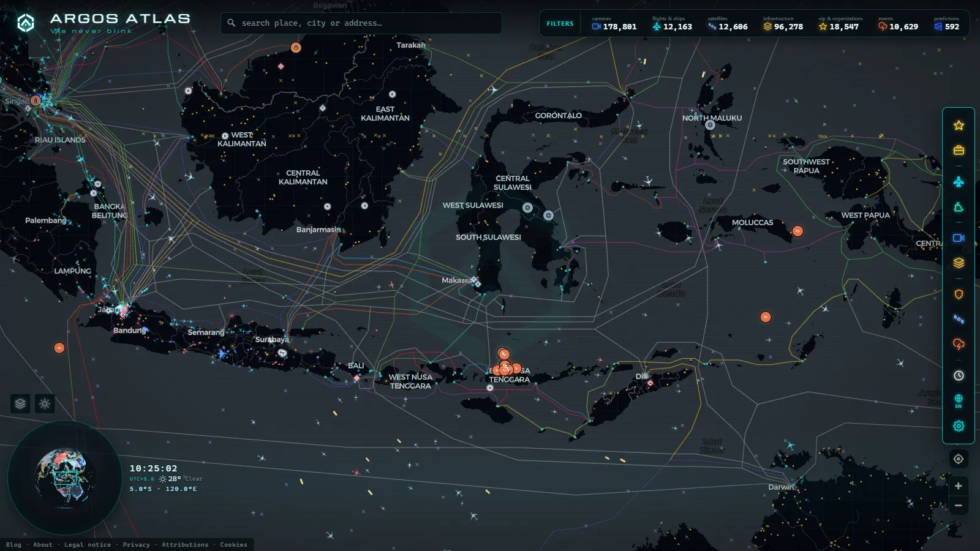Screen dimensions: 980x551
Task: Toggle the events filter 10,629
Action: pos(898,23)
